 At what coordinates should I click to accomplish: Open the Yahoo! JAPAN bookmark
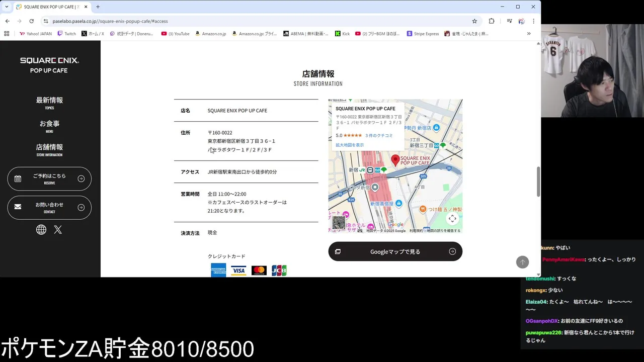point(35,34)
